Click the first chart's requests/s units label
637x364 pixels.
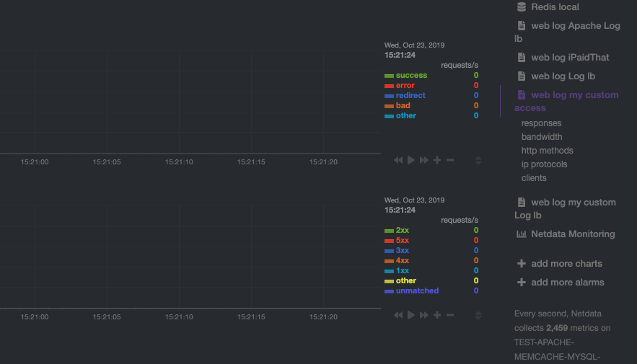point(460,65)
